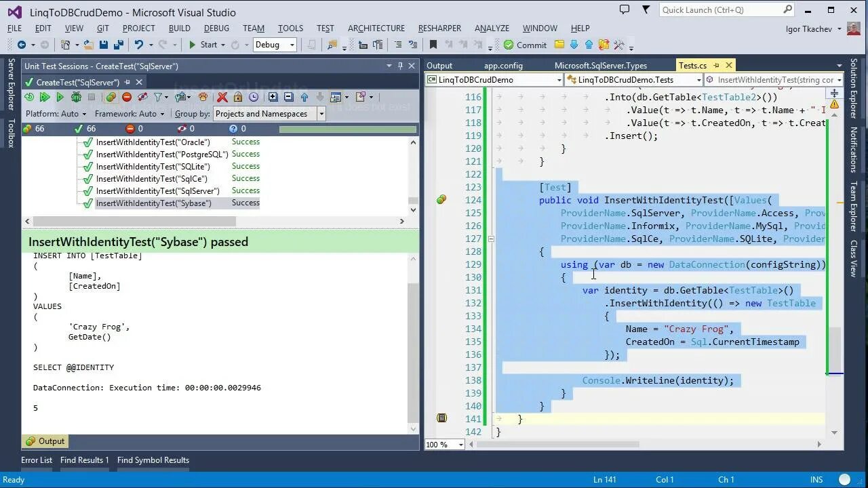Toggle auto-hide pin of Unit Test Sessions panel
868x488 pixels.
coord(400,66)
